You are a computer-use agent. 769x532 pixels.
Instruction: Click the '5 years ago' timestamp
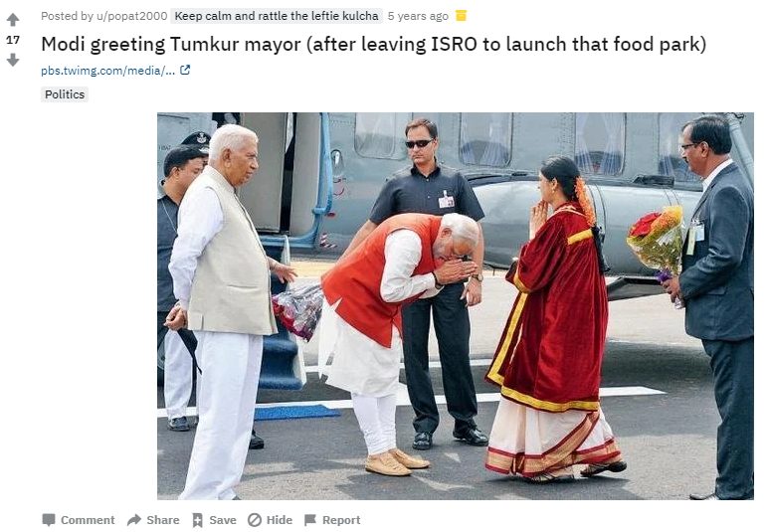coord(418,16)
